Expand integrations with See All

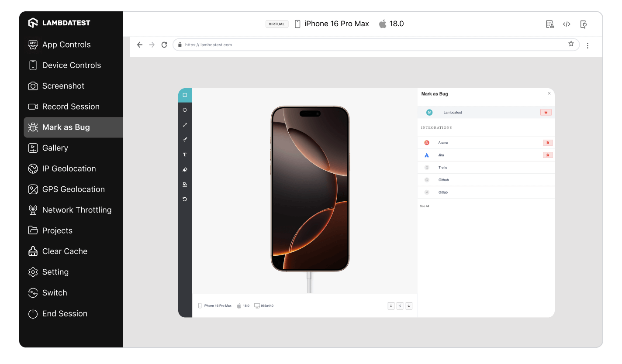[424, 206]
